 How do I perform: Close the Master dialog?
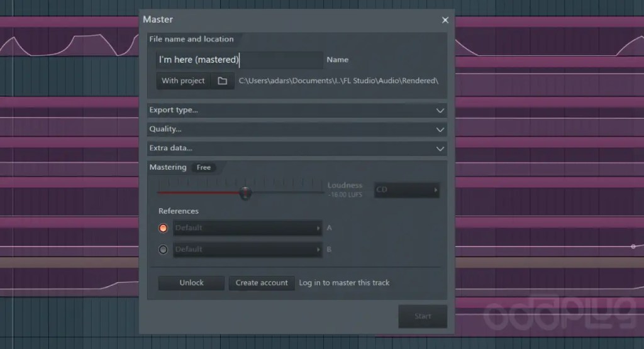pyautogui.click(x=445, y=20)
